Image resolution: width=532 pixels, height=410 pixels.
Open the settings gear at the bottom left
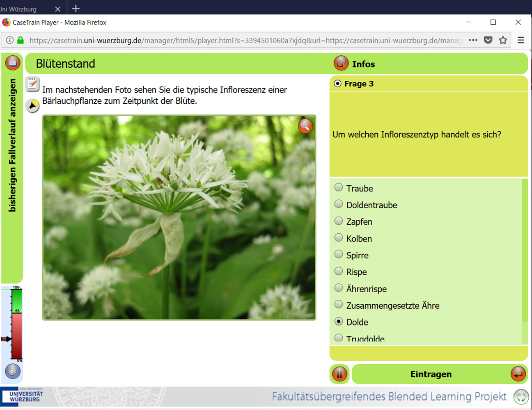pos(13,371)
